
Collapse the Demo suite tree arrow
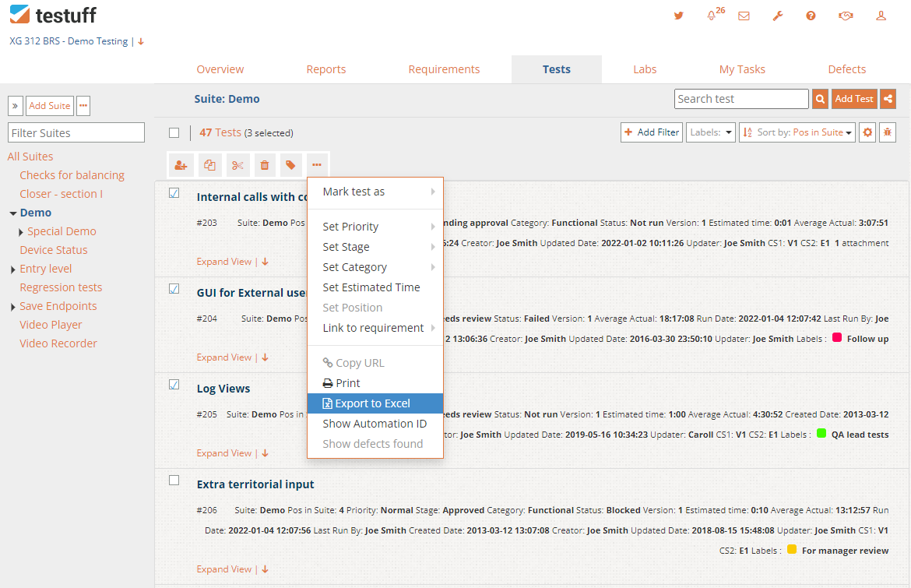coord(12,213)
